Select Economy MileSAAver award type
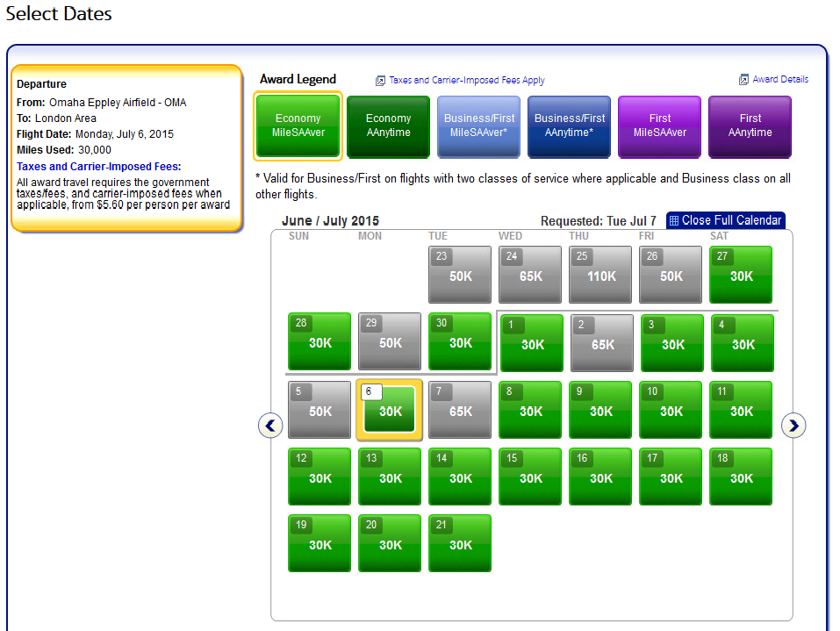The width and height of the screenshot is (840, 631). (298, 126)
